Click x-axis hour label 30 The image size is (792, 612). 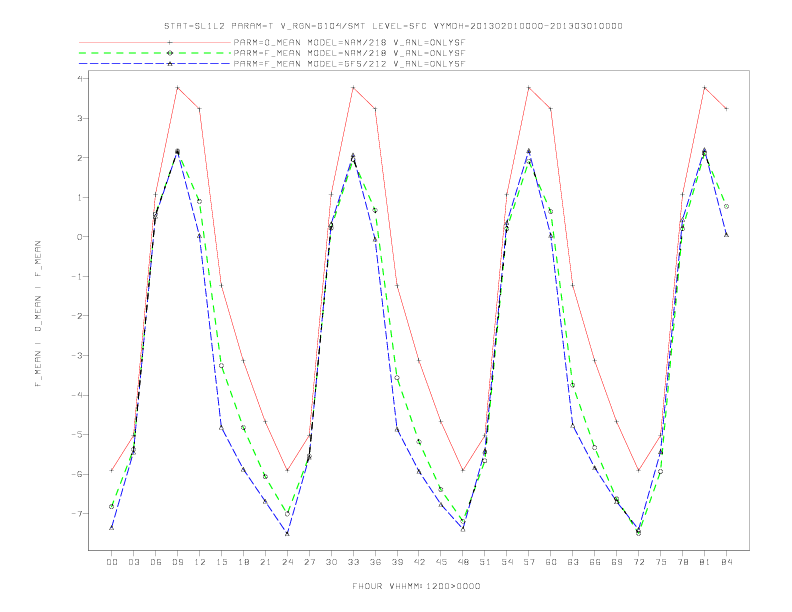331,562
